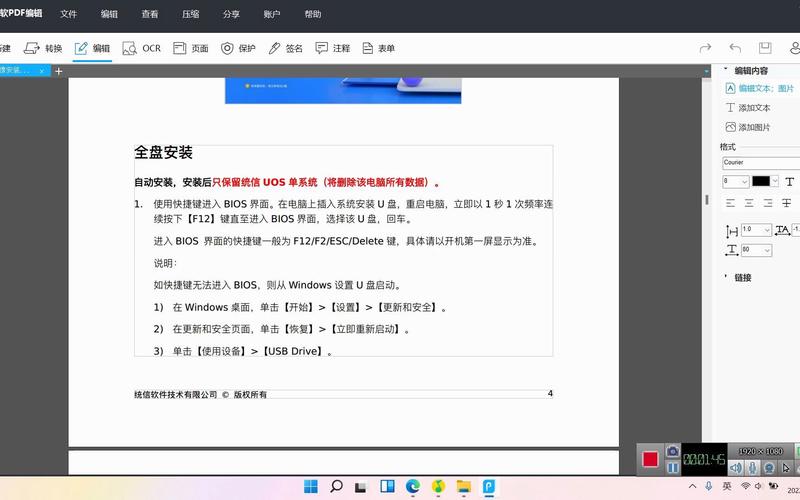Open the Windows Start menu
Viewport: 800px width, 500px height.
pyautogui.click(x=310, y=486)
